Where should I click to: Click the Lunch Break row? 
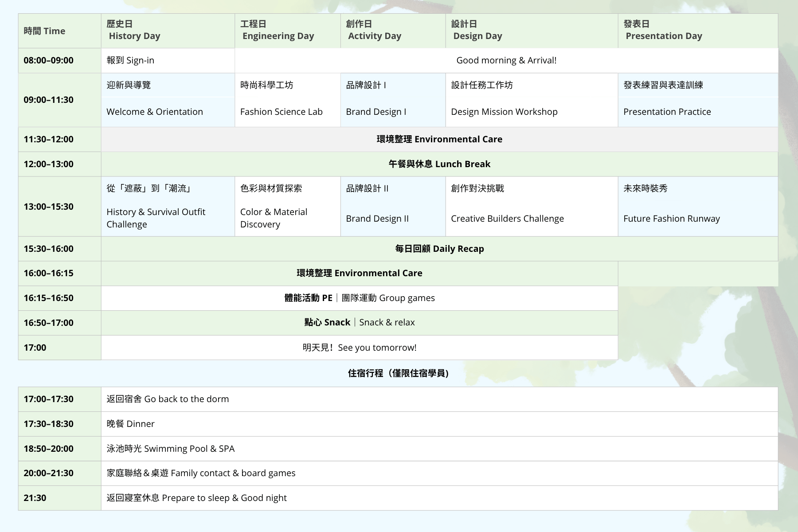tap(439, 164)
